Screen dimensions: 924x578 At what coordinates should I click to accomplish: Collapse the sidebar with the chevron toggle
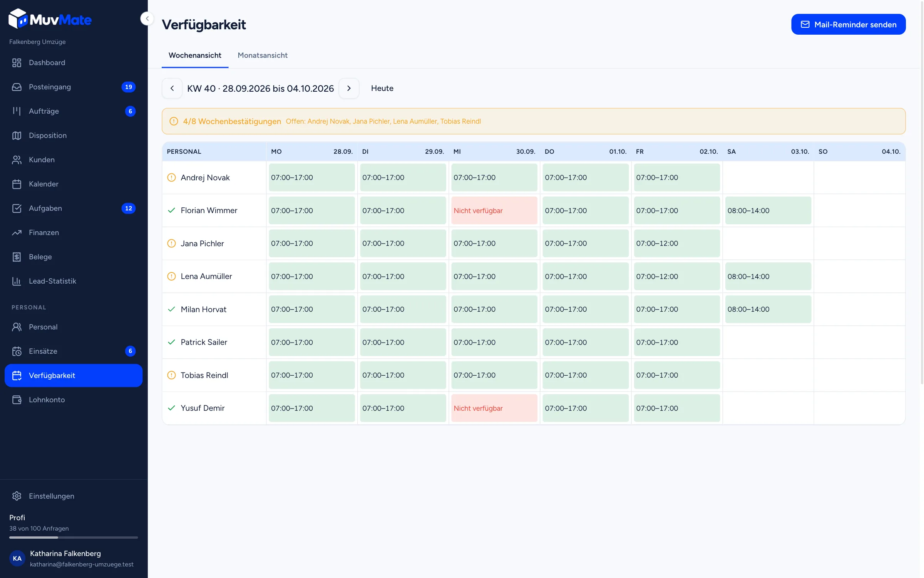(x=147, y=18)
